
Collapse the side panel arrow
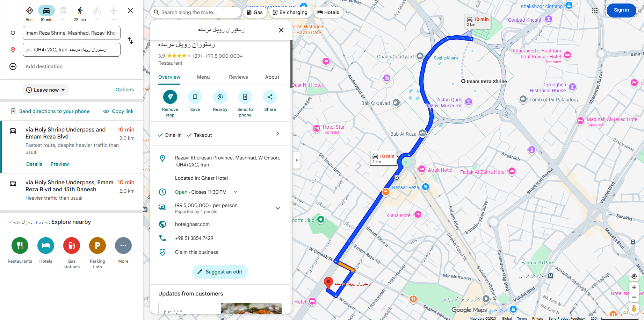coord(297,160)
